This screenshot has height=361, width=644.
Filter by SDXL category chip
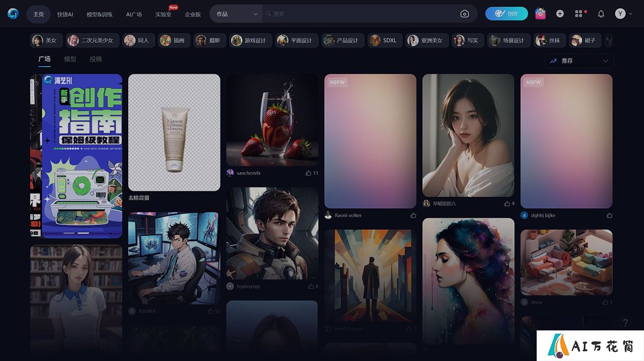click(x=384, y=40)
